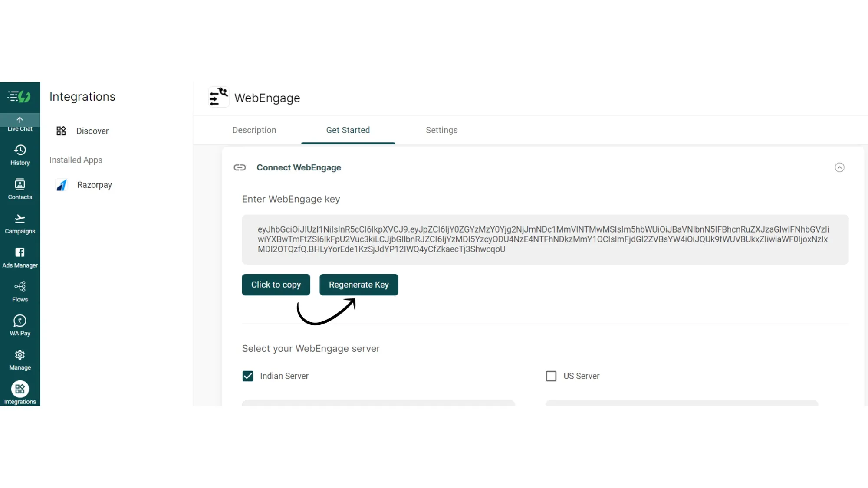Click to copy the WebEngage key
868x488 pixels.
tap(276, 284)
